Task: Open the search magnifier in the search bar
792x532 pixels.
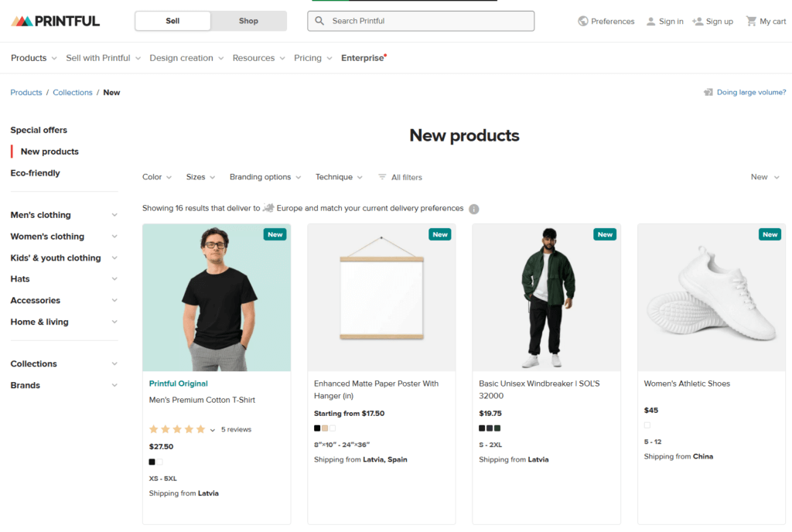Action: click(319, 21)
